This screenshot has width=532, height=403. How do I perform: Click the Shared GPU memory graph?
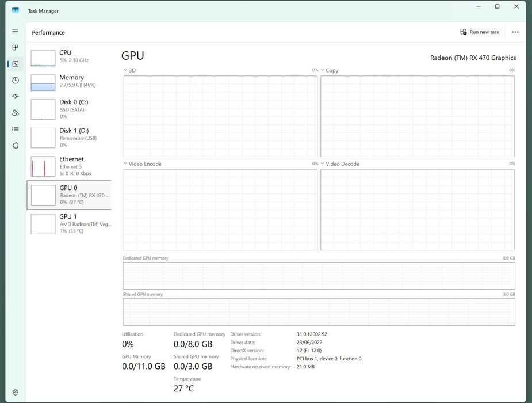point(319,312)
